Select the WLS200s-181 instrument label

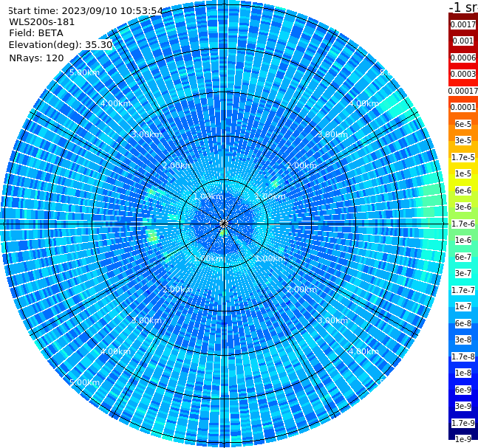41,22
